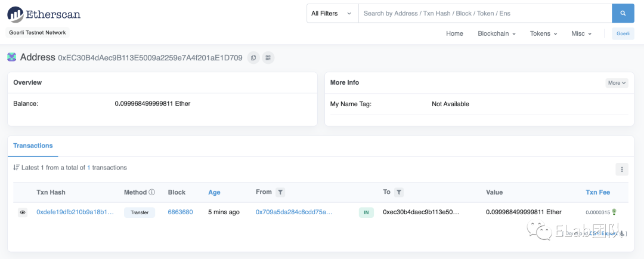Expand the More dropdown in More Info
Image resolution: width=644 pixels, height=259 pixels.
(617, 83)
